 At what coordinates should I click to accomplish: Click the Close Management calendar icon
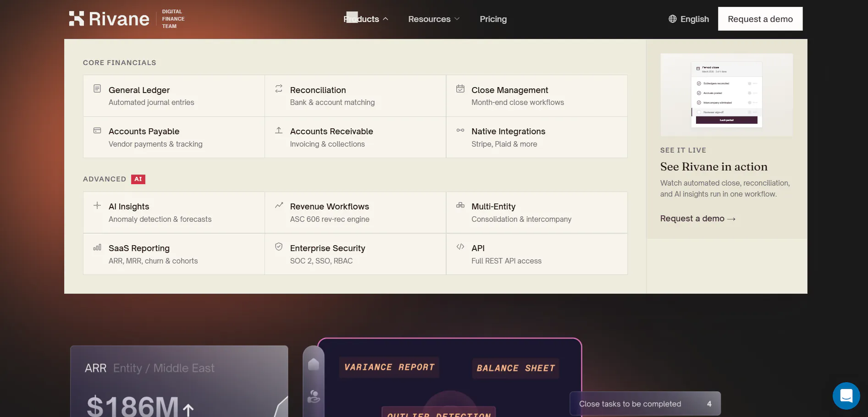click(x=460, y=88)
